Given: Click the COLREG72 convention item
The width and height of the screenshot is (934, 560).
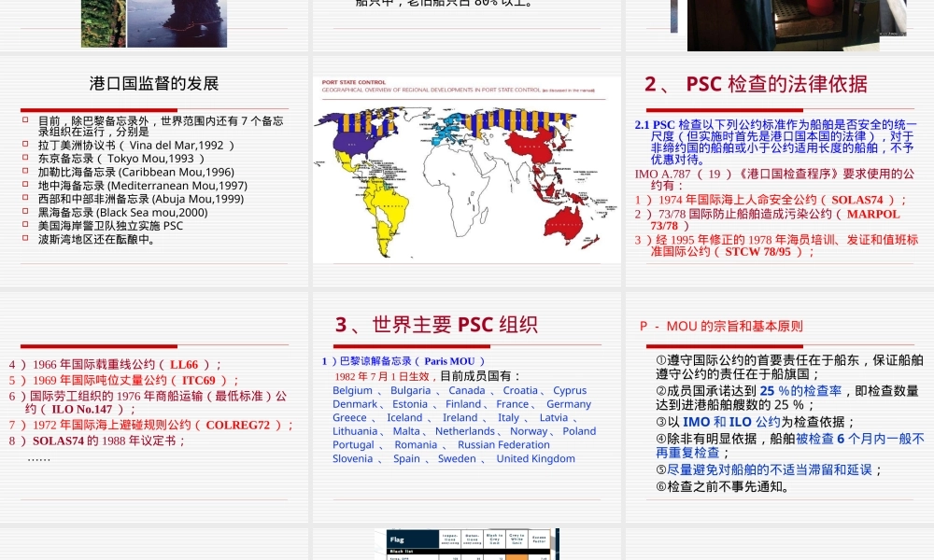Looking at the screenshot, I should click(x=151, y=425).
